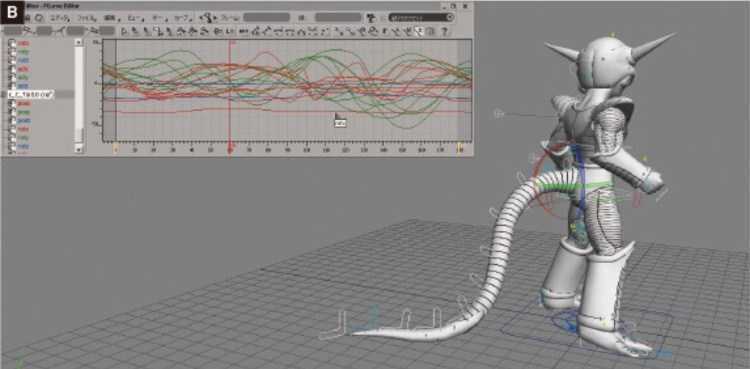Clear the dark search field using its X button
This screenshot has height=369, width=750.
[450, 17]
